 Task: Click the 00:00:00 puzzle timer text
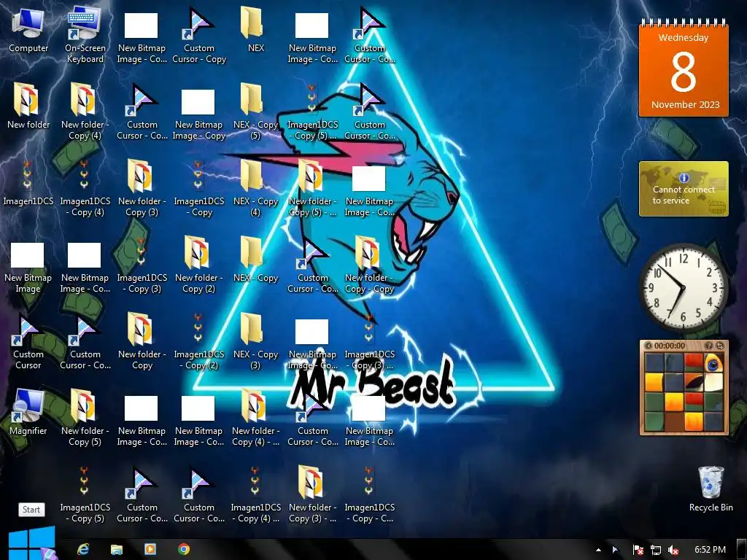[x=670, y=346]
